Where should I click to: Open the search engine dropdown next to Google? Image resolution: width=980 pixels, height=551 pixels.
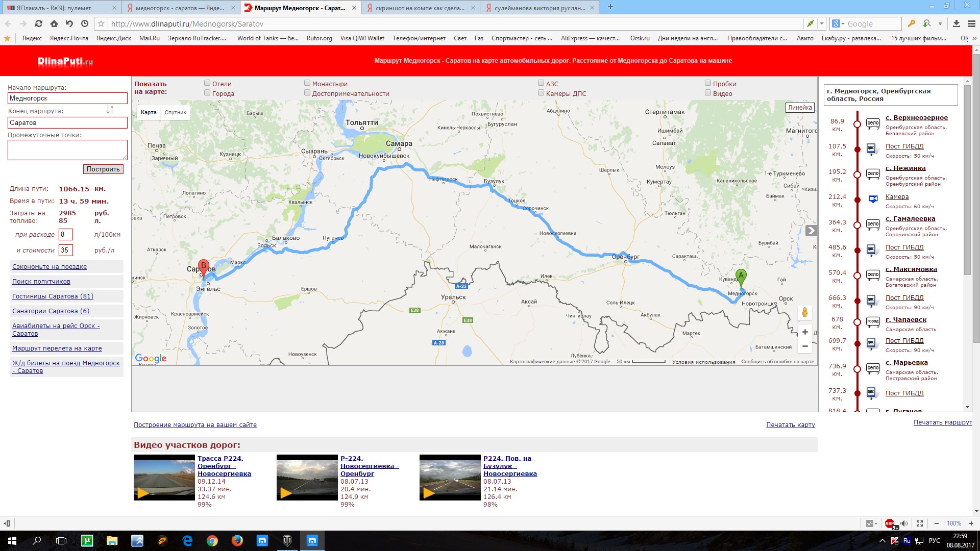tap(840, 24)
